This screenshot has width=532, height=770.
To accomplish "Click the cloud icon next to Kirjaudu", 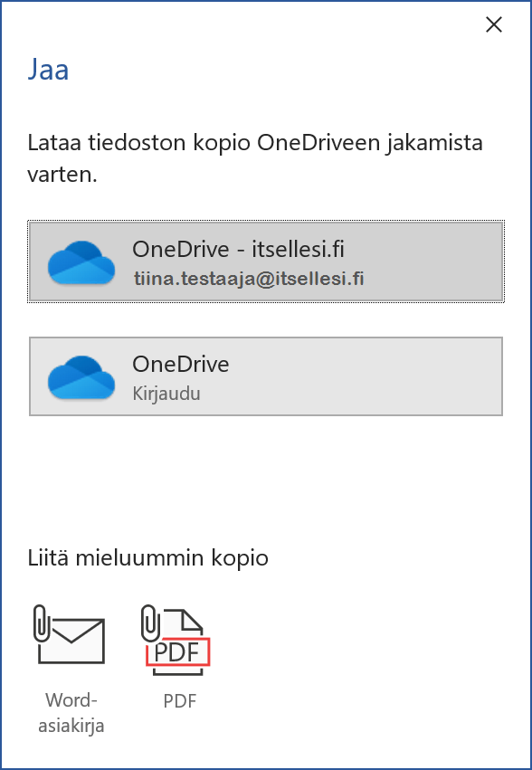I will (81, 377).
